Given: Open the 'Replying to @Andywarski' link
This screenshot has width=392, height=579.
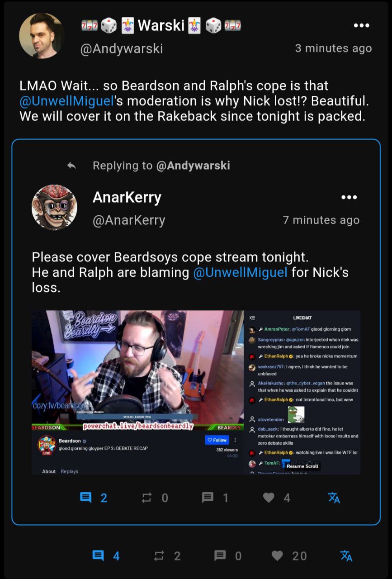Looking at the screenshot, I should [161, 166].
